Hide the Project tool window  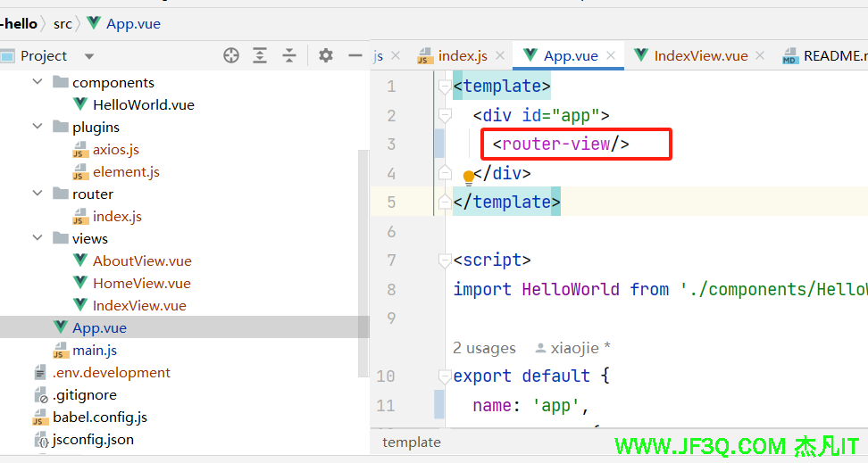pyautogui.click(x=355, y=55)
